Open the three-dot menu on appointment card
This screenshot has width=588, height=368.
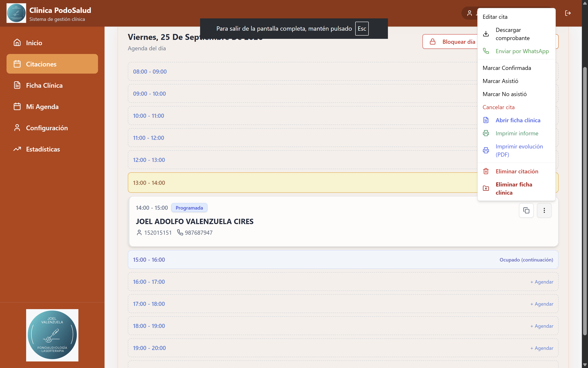coord(544,210)
